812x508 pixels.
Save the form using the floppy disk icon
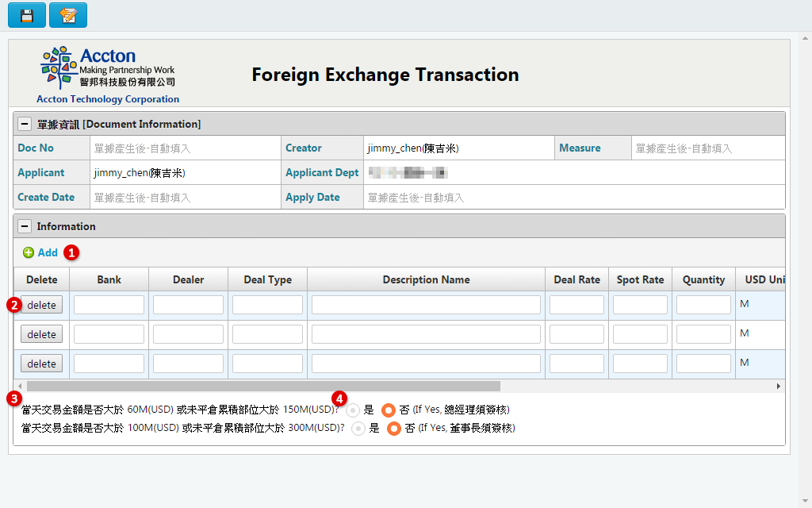coord(26,14)
